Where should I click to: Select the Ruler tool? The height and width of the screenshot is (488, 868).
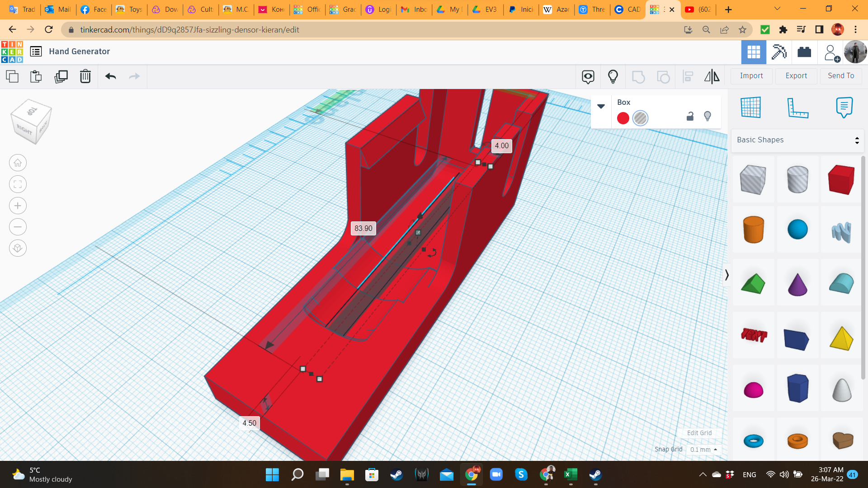(x=798, y=108)
